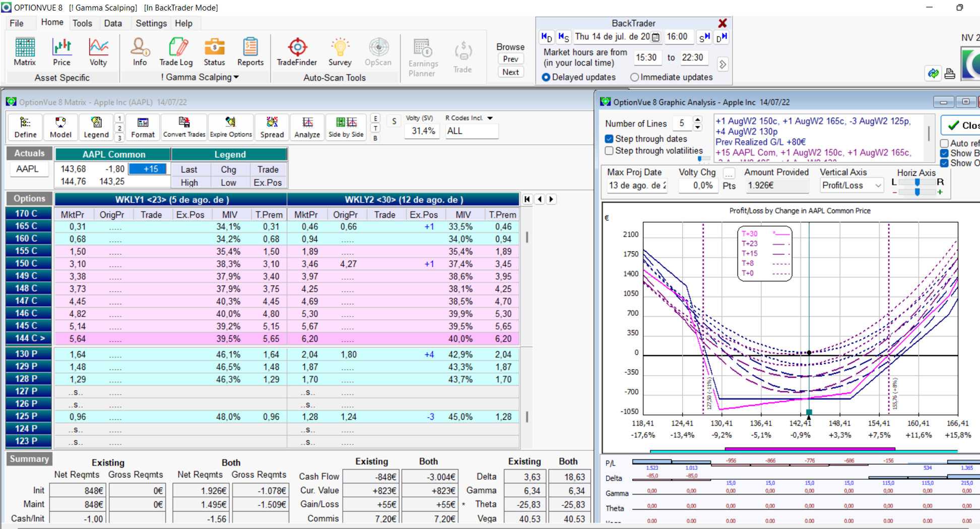Open the Earnings Planner
Viewport: 980px width, 529px height.
click(423, 57)
